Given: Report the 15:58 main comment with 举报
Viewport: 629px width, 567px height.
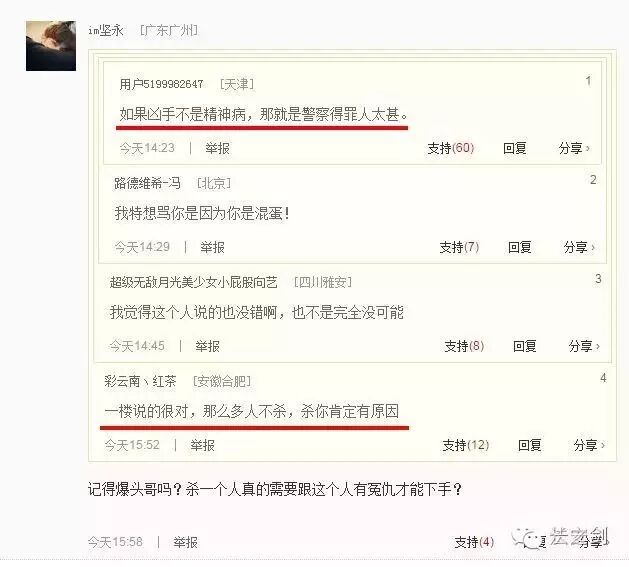Looking at the screenshot, I should (x=185, y=542).
